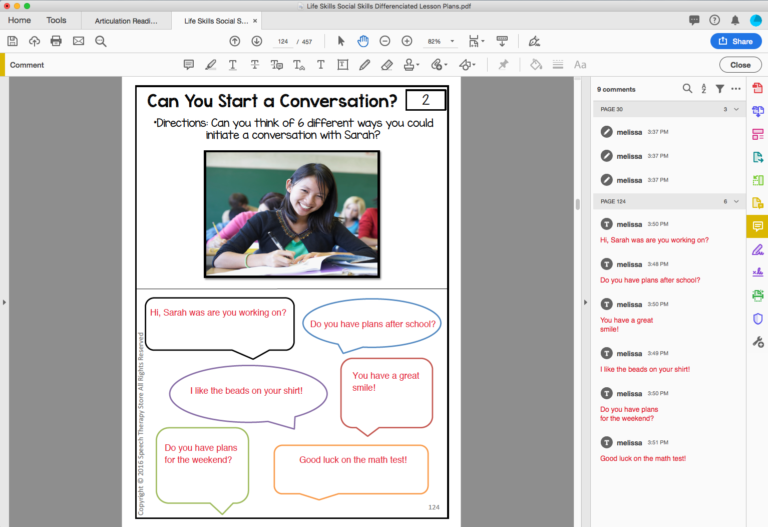Screen dimensions: 768x527
Task: Select the underline text tool
Action: (233, 65)
